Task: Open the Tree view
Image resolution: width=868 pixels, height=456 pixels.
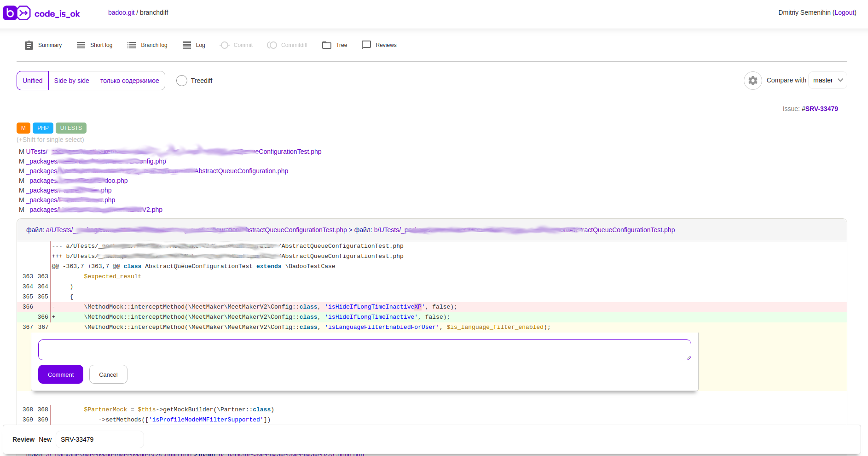Action: click(x=341, y=45)
